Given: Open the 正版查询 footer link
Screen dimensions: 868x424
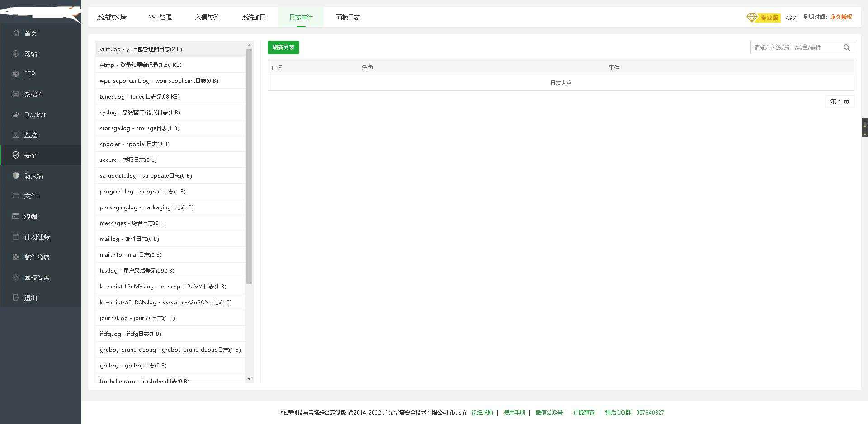Looking at the screenshot, I should click(x=584, y=412).
